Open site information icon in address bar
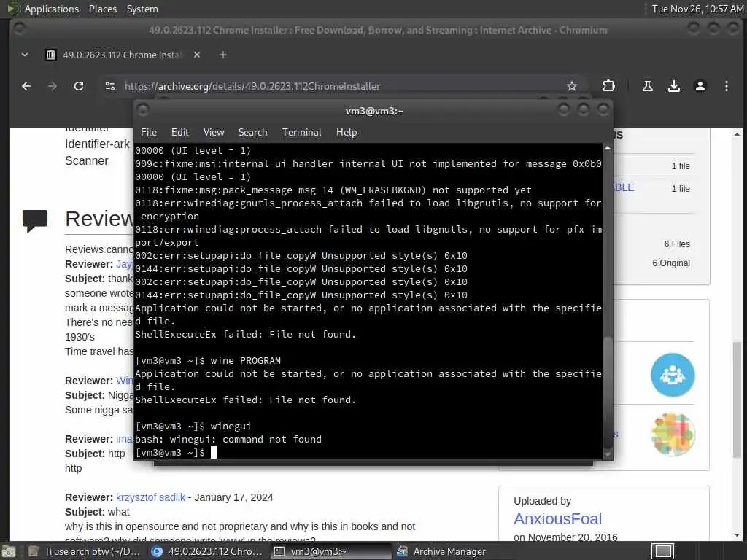Image resolution: width=747 pixels, height=560 pixels. pos(110,86)
